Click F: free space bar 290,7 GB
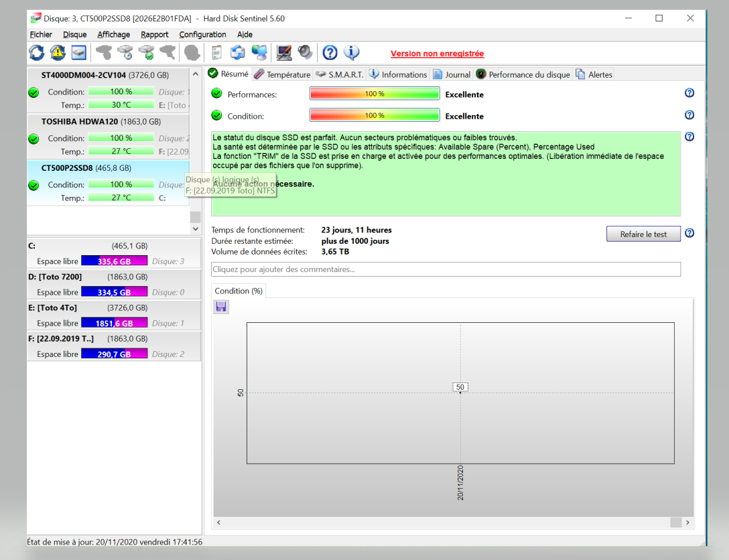The image size is (729, 560). click(x=115, y=354)
